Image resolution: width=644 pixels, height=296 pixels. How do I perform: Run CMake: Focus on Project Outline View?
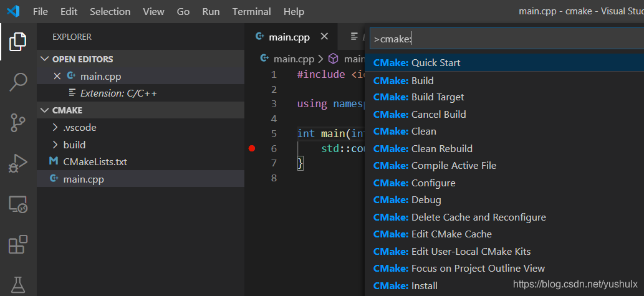tap(504, 269)
